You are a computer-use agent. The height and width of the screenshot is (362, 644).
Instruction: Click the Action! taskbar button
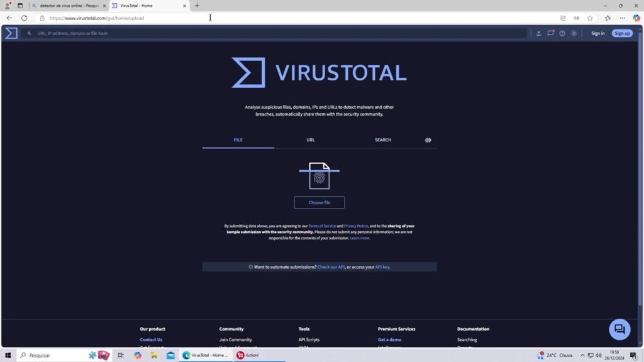pyautogui.click(x=259, y=355)
